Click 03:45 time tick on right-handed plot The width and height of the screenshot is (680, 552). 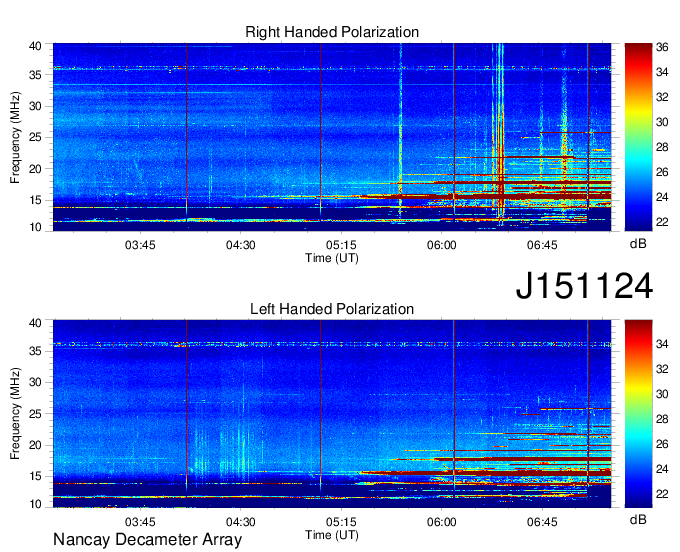tap(140, 245)
